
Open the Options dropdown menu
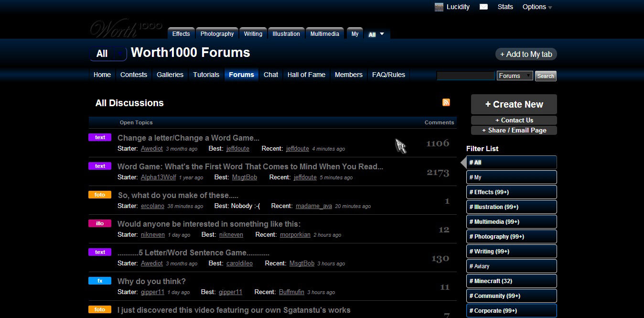(x=537, y=7)
